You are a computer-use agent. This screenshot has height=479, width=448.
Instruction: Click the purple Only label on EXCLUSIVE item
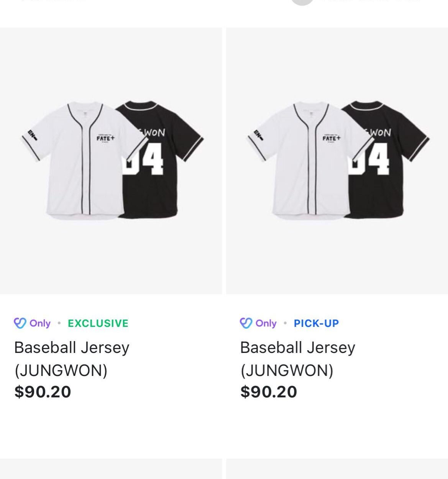[40, 323]
